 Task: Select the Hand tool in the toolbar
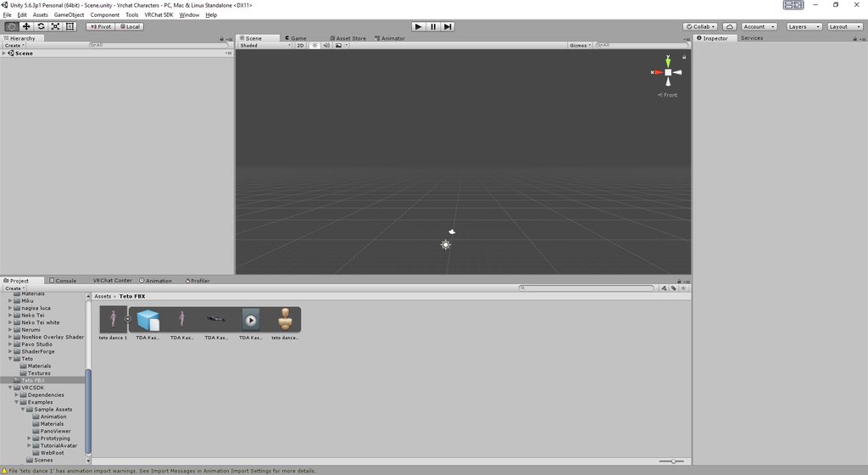pyautogui.click(x=11, y=26)
